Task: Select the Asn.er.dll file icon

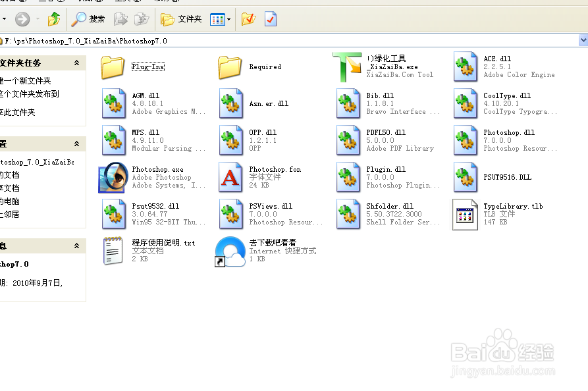Action: pos(231,103)
